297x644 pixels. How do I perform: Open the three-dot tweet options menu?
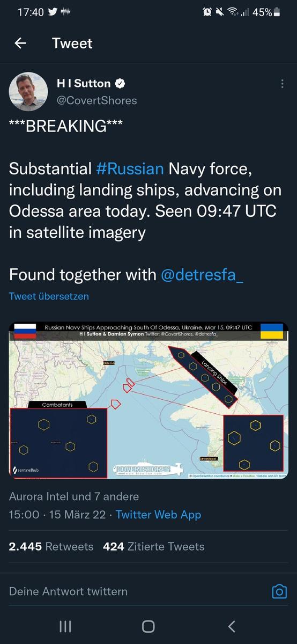[x=283, y=84]
